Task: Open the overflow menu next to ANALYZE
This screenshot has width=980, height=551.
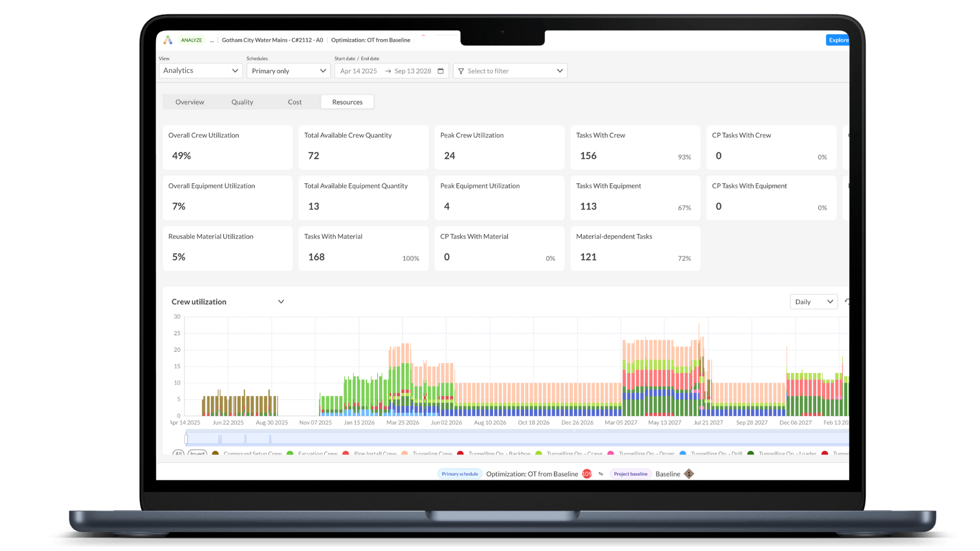Action: tap(212, 40)
